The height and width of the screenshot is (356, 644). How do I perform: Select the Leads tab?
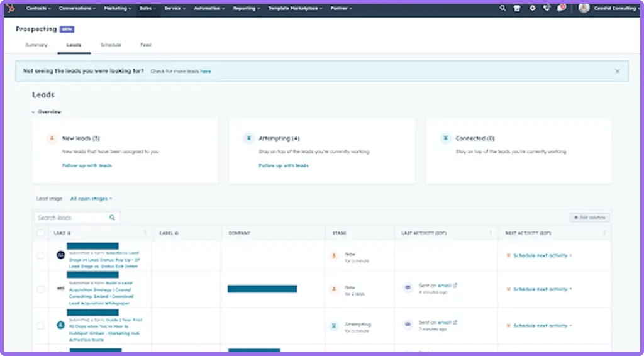click(74, 45)
